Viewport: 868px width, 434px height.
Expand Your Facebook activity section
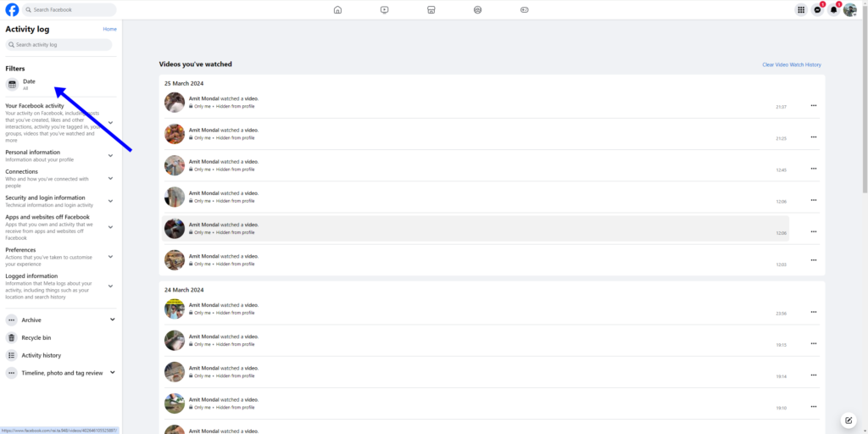click(110, 123)
